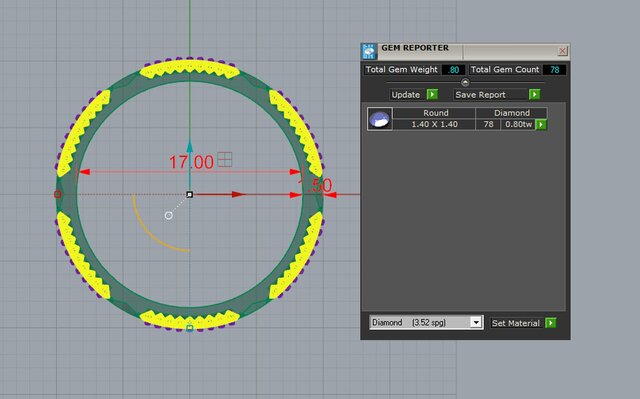Click the Round shape header cell
This screenshot has width=640, height=399.
[x=435, y=113]
